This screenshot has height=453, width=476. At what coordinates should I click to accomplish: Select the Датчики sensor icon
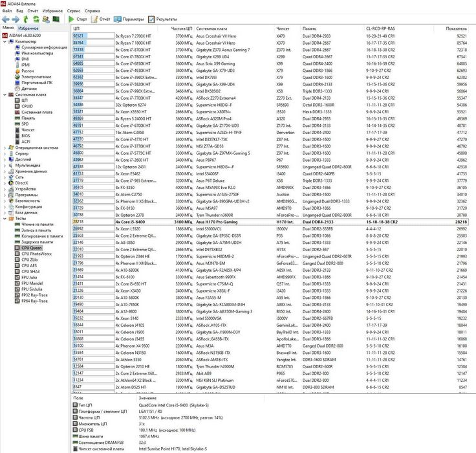tap(17, 89)
